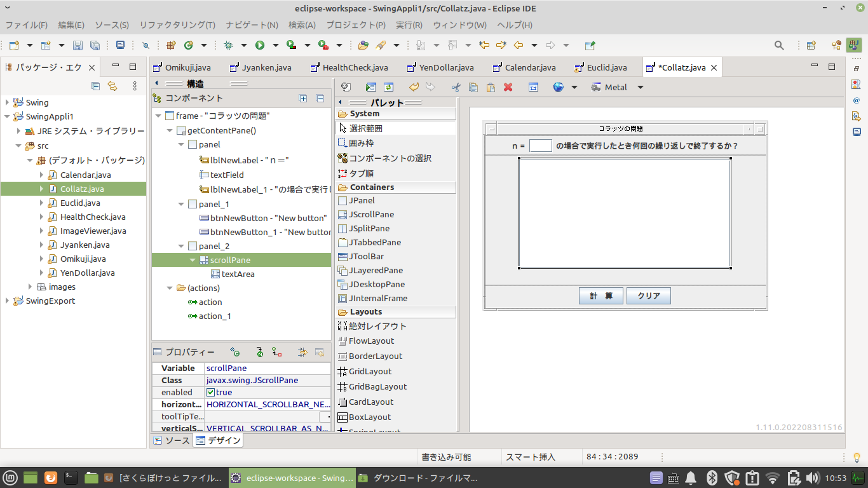Click the 計 算 button in the form preview
The height and width of the screenshot is (488, 868).
[x=600, y=295]
